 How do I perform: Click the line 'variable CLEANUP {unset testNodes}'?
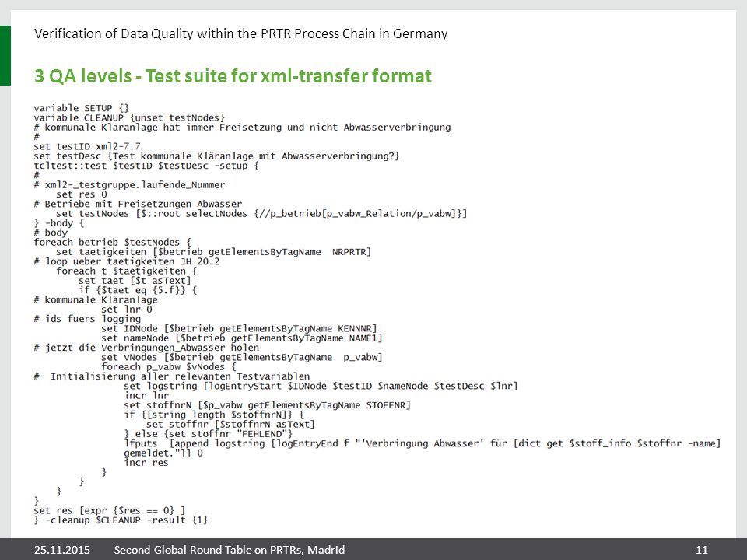(129, 117)
